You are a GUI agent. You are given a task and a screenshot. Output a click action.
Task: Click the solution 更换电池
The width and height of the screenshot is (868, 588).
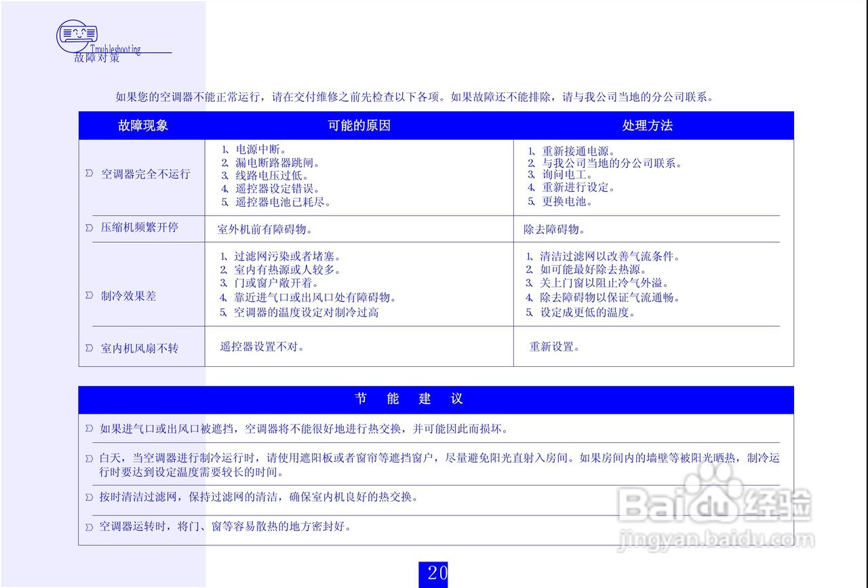[560, 201]
